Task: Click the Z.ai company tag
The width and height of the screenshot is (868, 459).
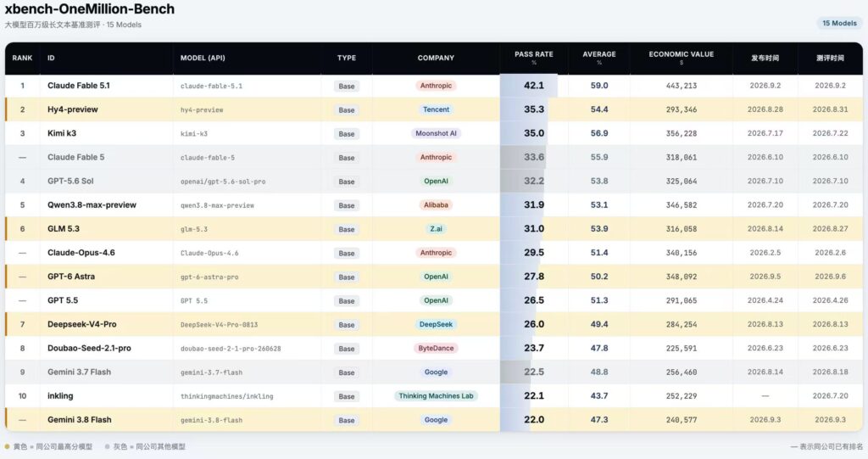Action: pos(436,228)
